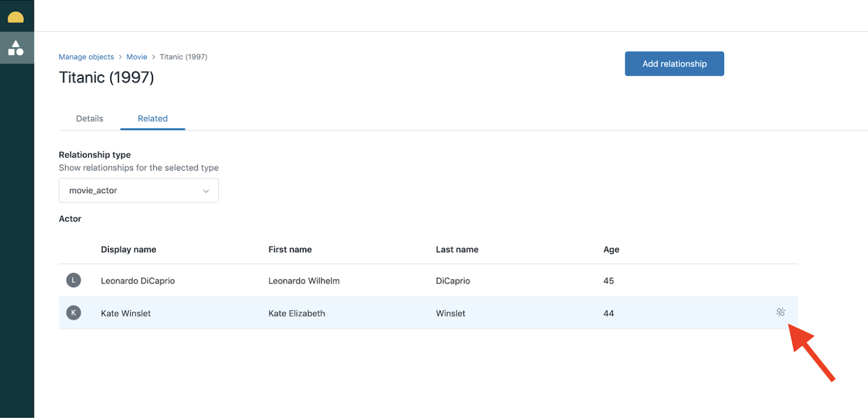Select the Kate Winslet display name
Screen dimensions: 868x419
126,313
